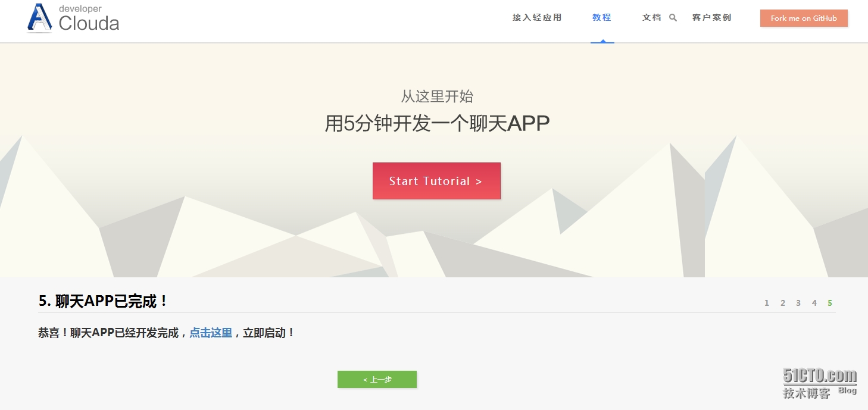Click the heading 5. 聊天APP已完成！
868x410 pixels.
(x=104, y=301)
